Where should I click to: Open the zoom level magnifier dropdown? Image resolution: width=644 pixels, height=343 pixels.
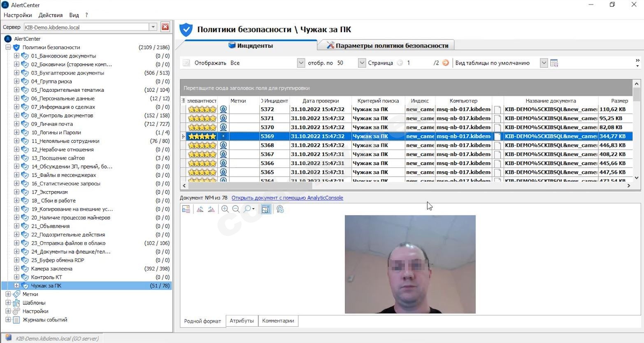(249, 209)
